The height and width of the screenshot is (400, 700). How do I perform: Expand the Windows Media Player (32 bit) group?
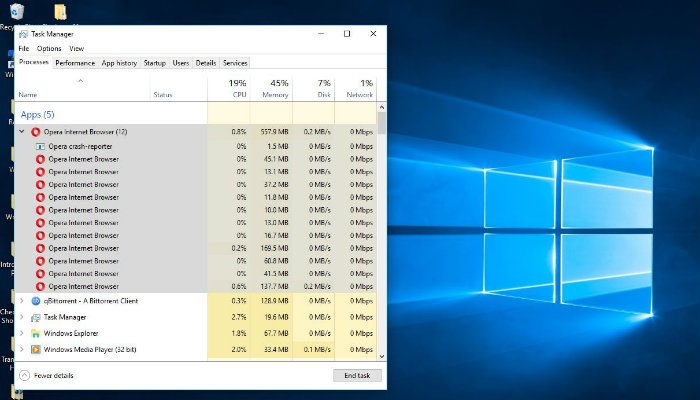point(21,349)
